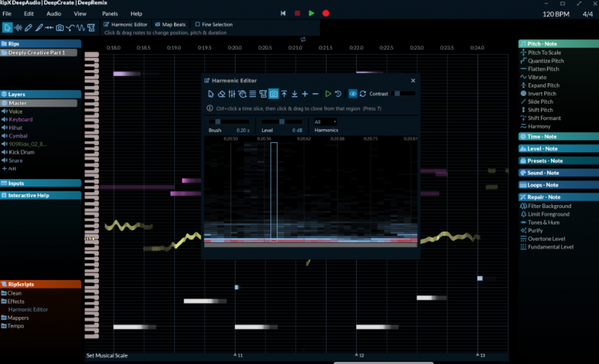Expand the Sound - Note panel

pos(558,173)
